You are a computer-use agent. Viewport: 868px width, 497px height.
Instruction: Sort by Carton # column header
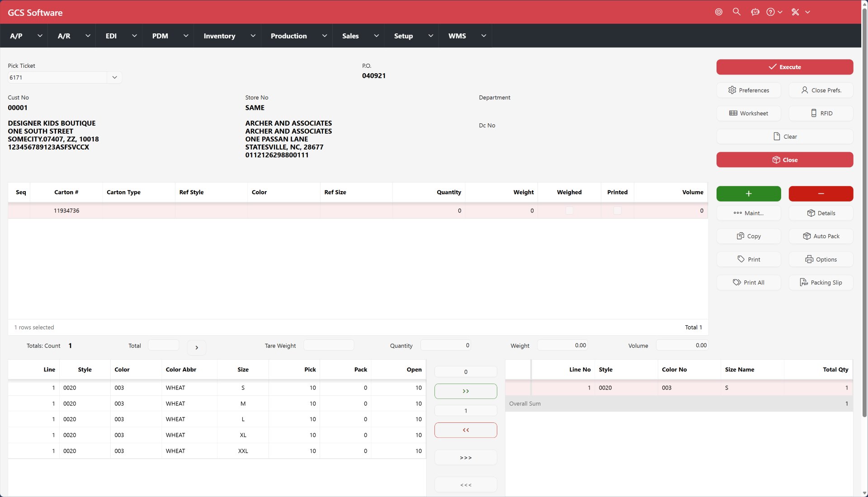66,192
